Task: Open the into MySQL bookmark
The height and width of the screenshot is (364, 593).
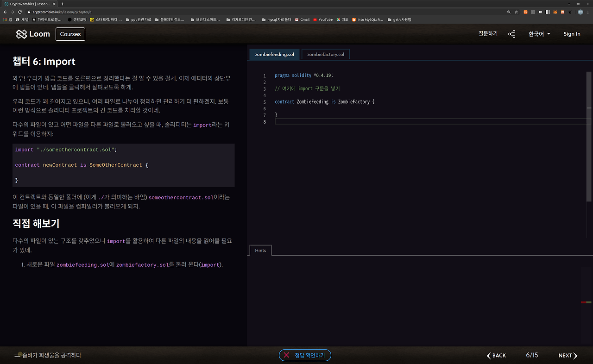Action: [x=368, y=19]
